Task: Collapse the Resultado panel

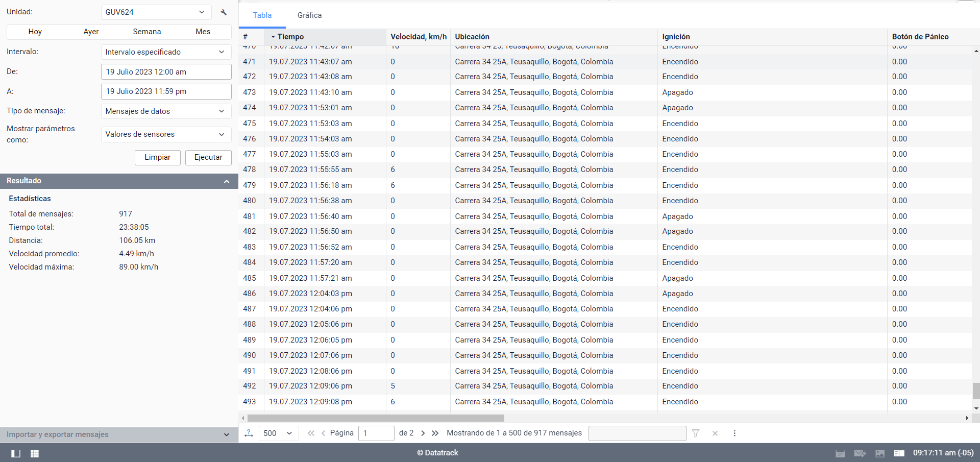Action: [x=227, y=181]
